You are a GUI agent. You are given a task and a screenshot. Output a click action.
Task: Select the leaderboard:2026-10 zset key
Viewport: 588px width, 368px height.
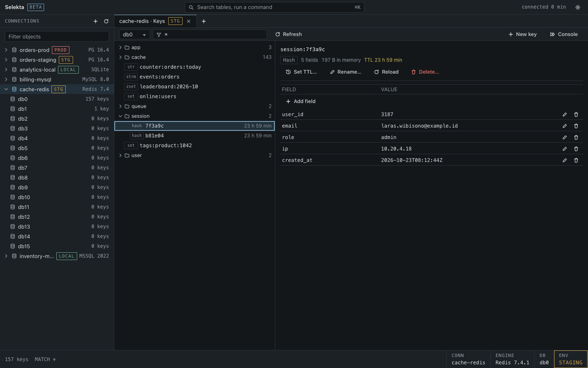(x=194, y=87)
